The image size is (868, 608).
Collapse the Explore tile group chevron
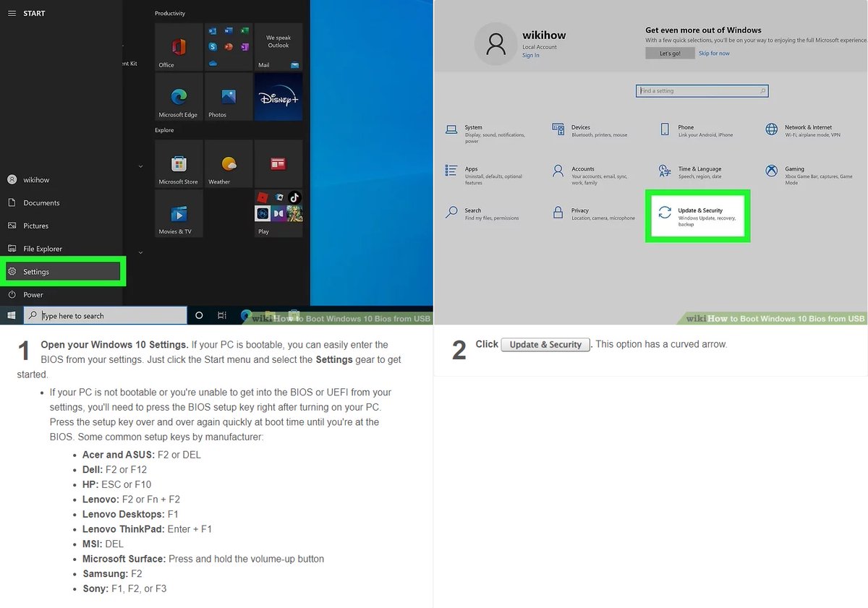pos(140,252)
